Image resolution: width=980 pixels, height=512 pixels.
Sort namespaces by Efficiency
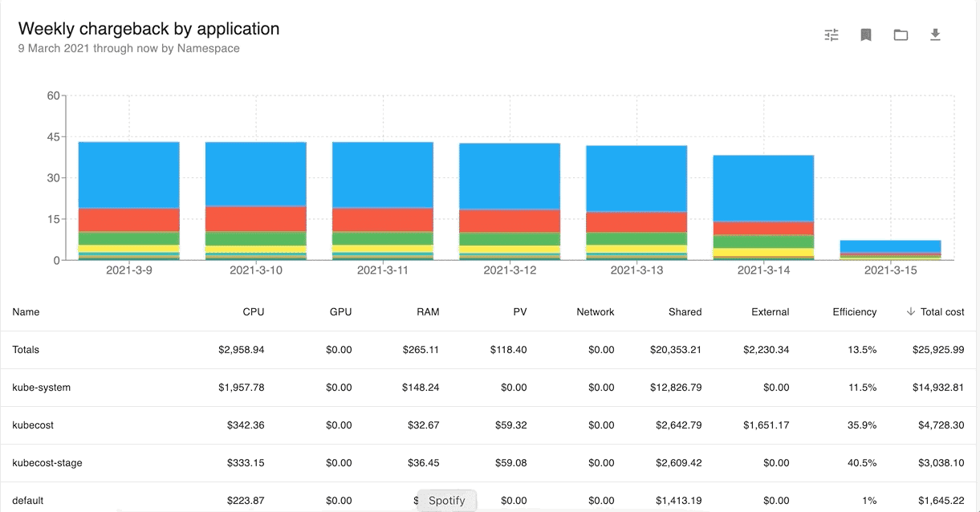click(x=854, y=312)
